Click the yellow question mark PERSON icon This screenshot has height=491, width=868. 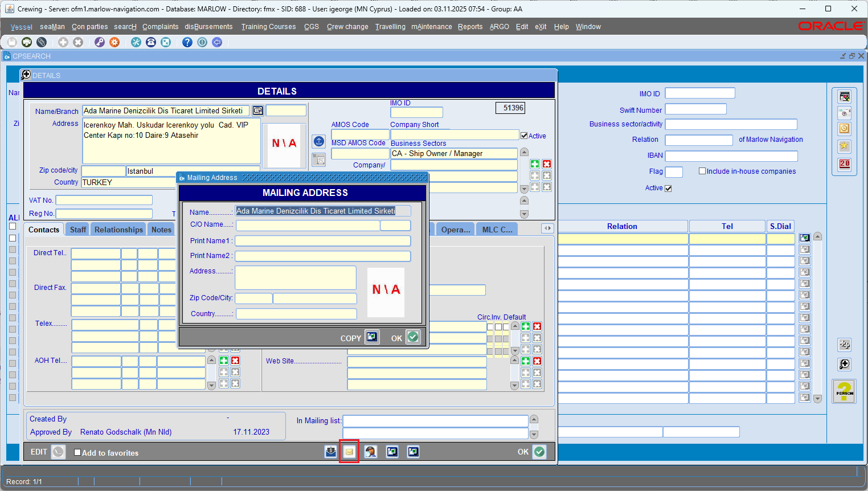pyautogui.click(x=844, y=391)
